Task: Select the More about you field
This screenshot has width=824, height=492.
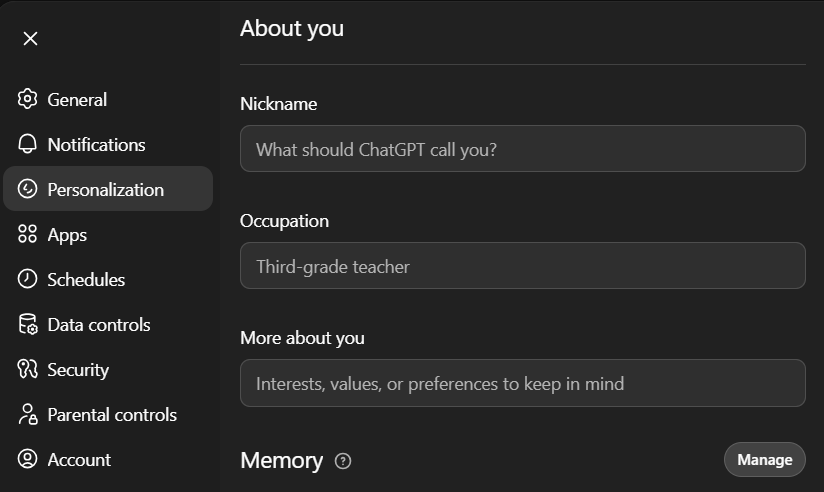Action: (522, 383)
